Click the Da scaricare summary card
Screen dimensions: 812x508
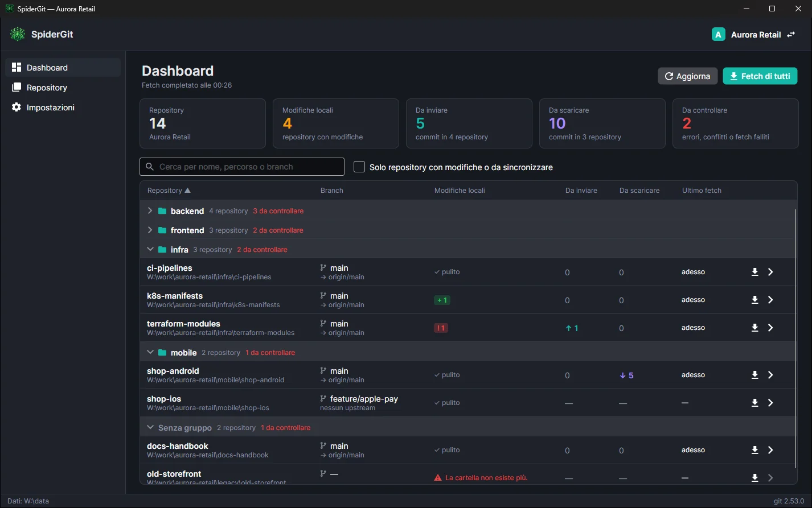point(602,123)
